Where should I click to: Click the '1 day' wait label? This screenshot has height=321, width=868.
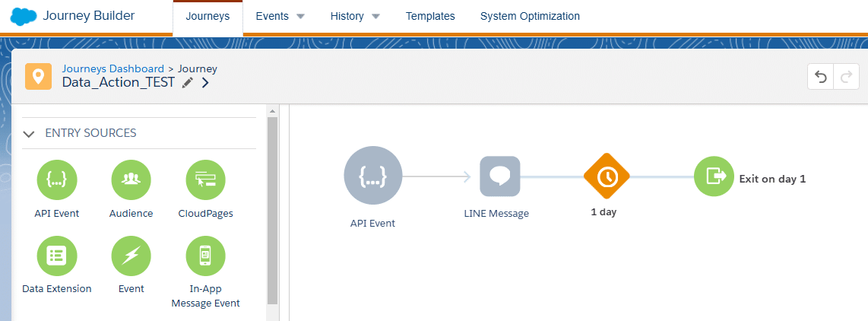pos(603,211)
